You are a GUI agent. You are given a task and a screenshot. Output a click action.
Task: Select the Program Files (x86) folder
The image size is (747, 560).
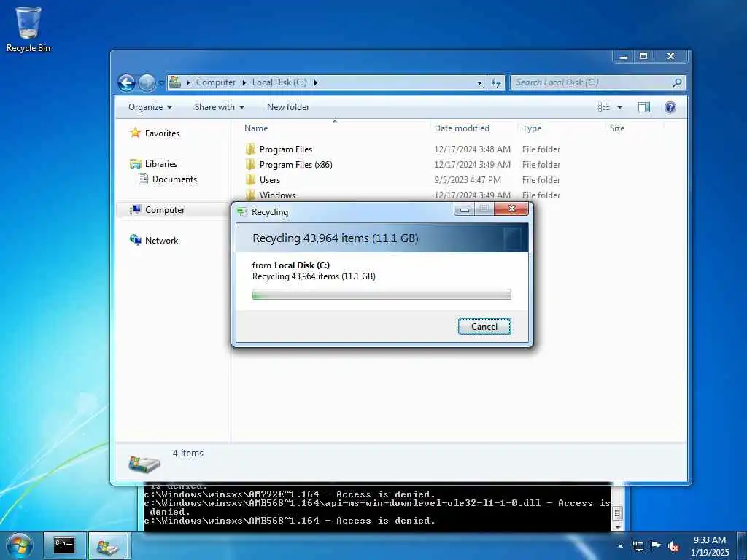coord(295,165)
